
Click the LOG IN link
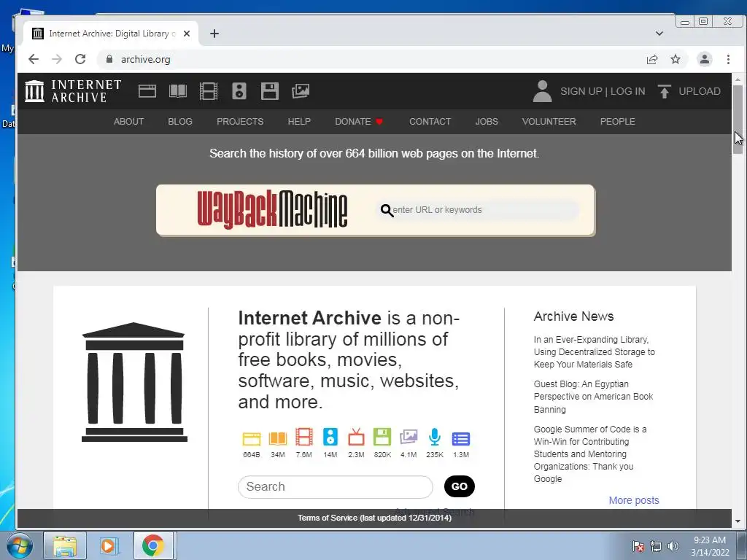point(628,91)
